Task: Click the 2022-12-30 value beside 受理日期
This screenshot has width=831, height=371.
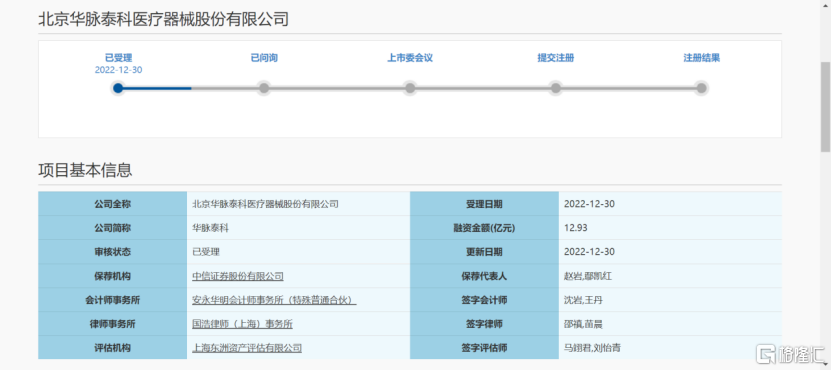Action: (x=589, y=204)
